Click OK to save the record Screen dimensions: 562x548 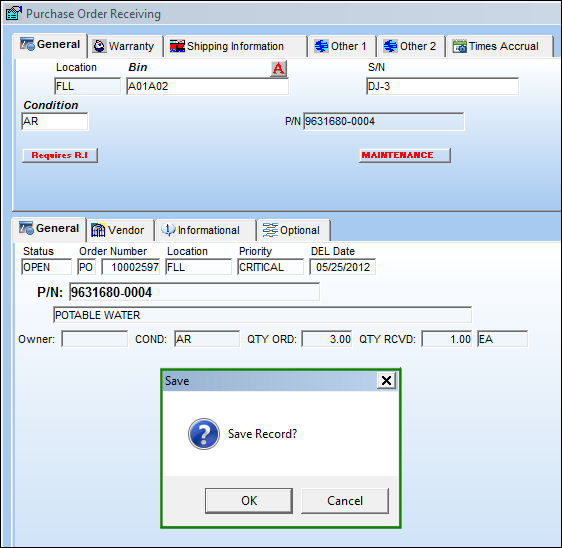pyautogui.click(x=249, y=501)
